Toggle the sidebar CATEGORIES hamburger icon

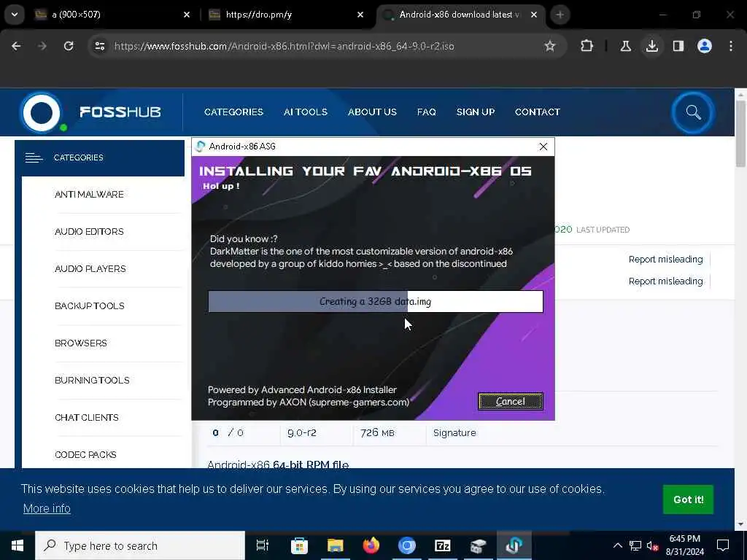pyautogui.click(x=34, y=157)
